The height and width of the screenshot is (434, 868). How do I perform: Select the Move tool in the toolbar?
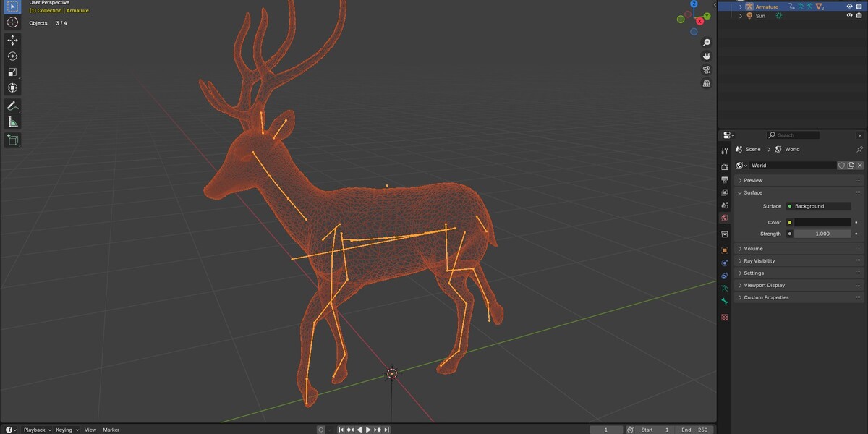click(x=12, y=41)
